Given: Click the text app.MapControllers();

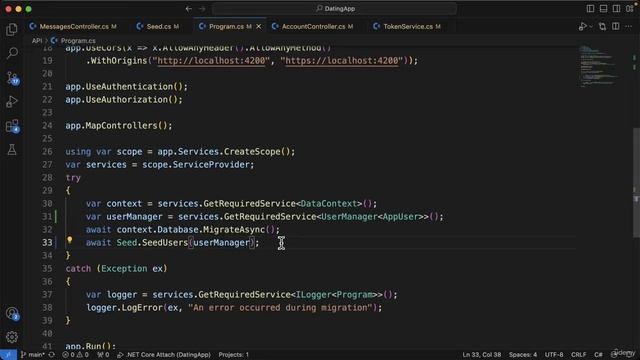Looking at the screenshot, I should pos(119,125).
